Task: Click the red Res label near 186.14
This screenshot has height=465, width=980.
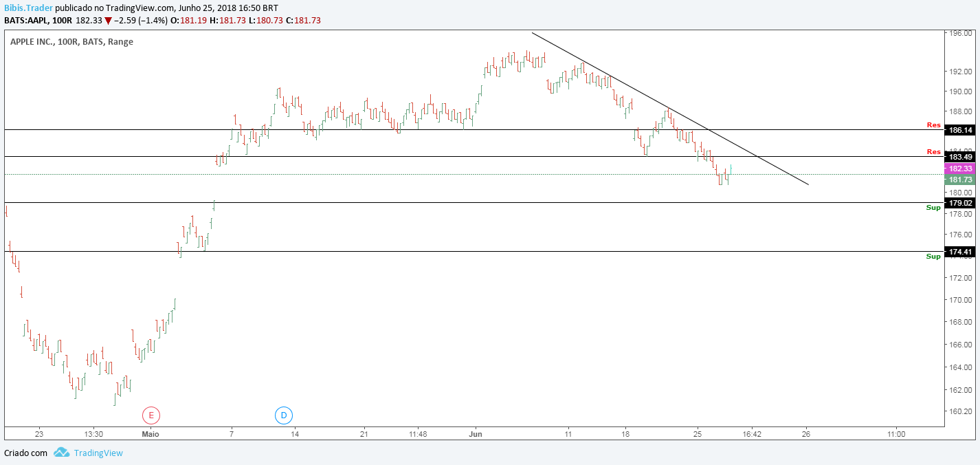Action: tap(933, 125)
